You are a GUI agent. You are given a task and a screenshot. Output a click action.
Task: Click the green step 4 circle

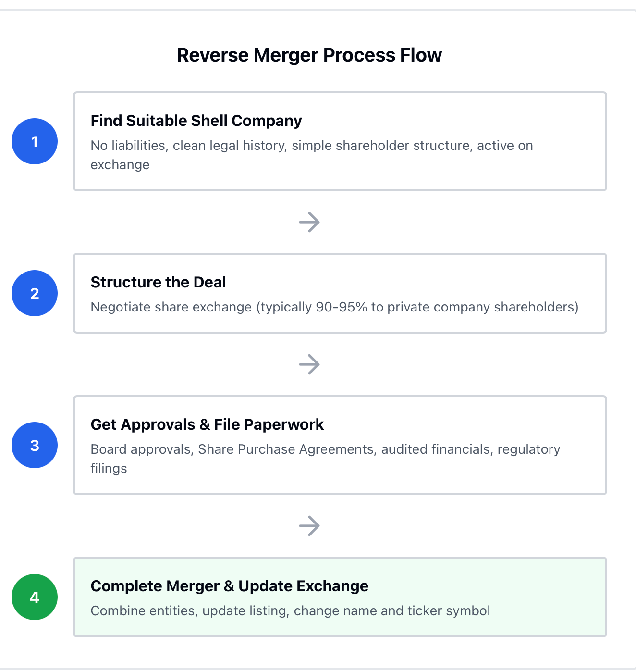[x=35, y=597]
